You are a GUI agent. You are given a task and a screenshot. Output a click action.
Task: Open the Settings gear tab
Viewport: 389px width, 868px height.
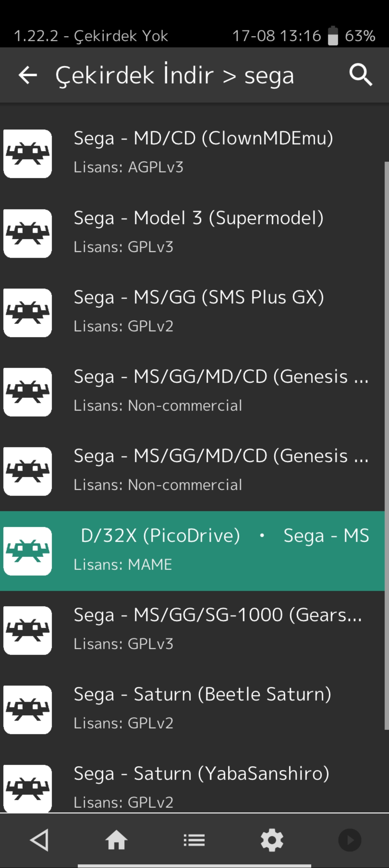click(272, 840)
